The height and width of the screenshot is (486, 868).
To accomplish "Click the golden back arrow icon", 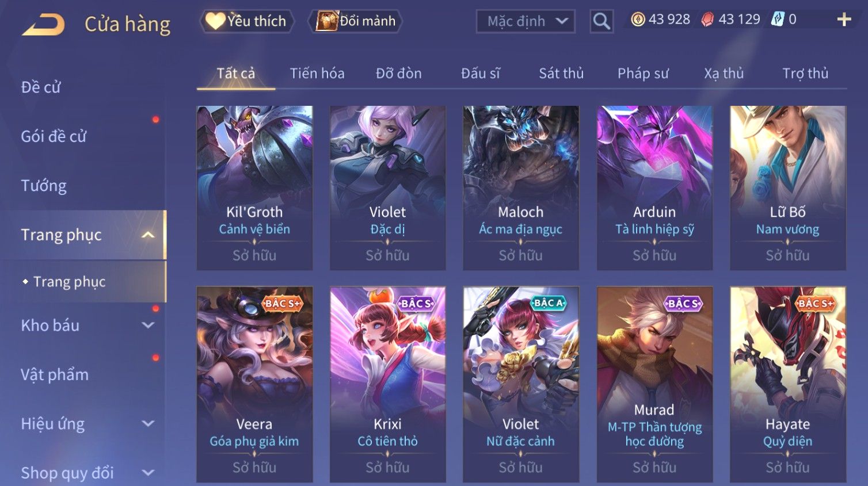I will [43, 25].
